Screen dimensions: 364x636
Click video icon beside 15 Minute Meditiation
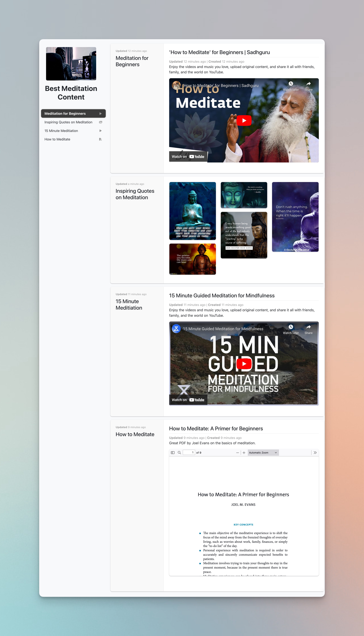coord(100,131)
